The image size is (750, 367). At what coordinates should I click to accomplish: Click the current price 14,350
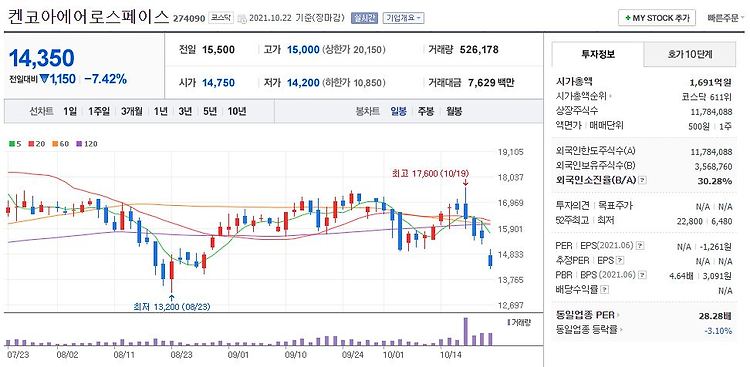tap(42, 58)
